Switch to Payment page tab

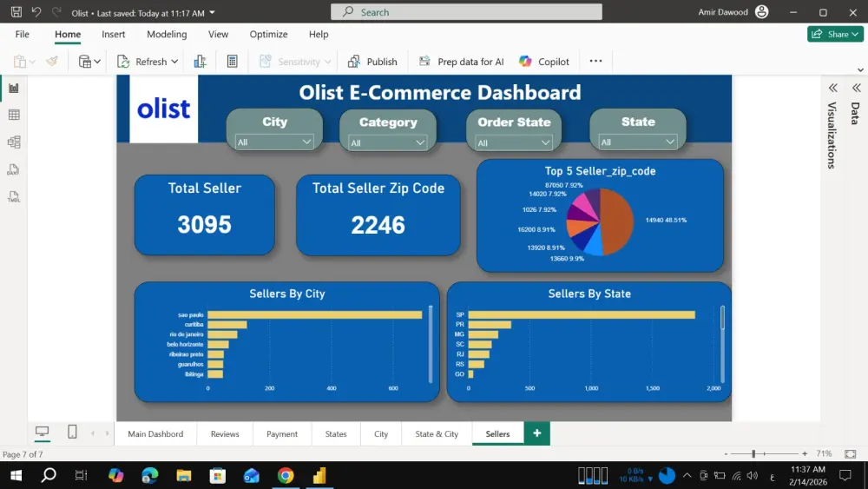click(282, 433)
